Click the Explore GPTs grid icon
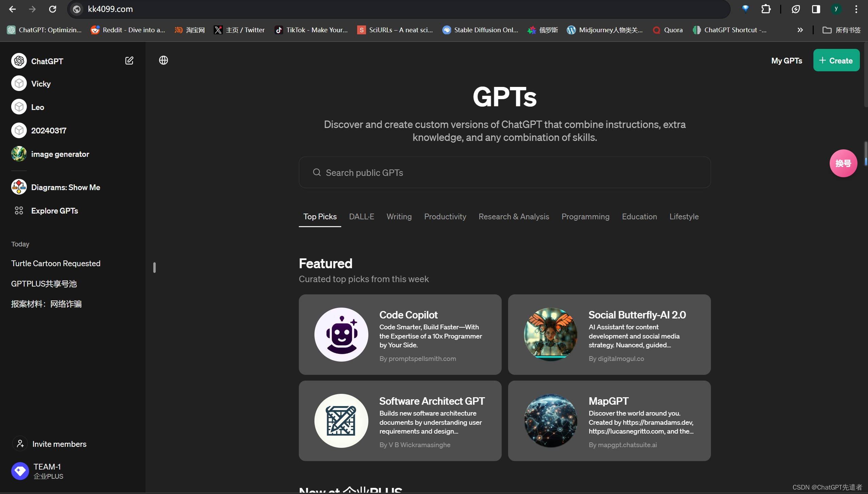868x494 pixels. [19, 211]
